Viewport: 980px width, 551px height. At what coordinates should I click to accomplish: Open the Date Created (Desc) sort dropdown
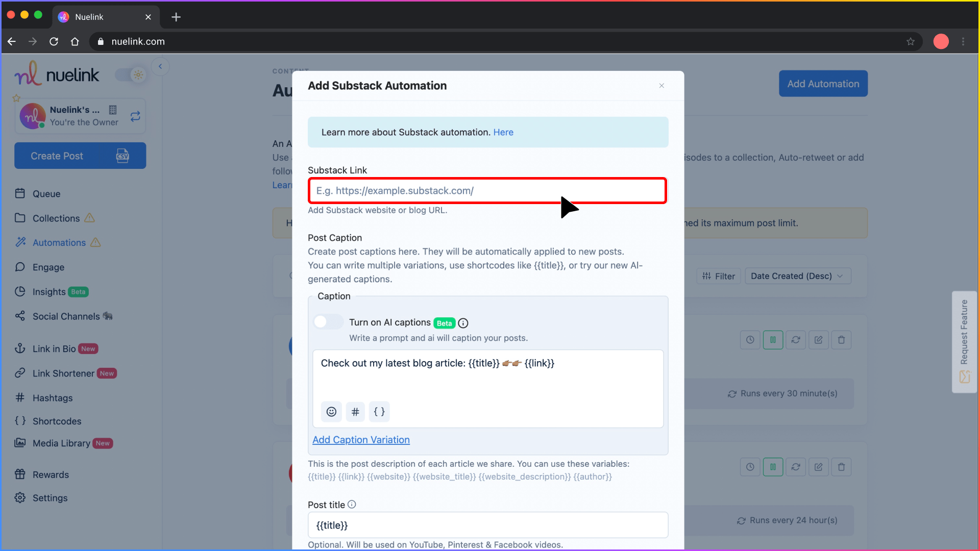798,275
